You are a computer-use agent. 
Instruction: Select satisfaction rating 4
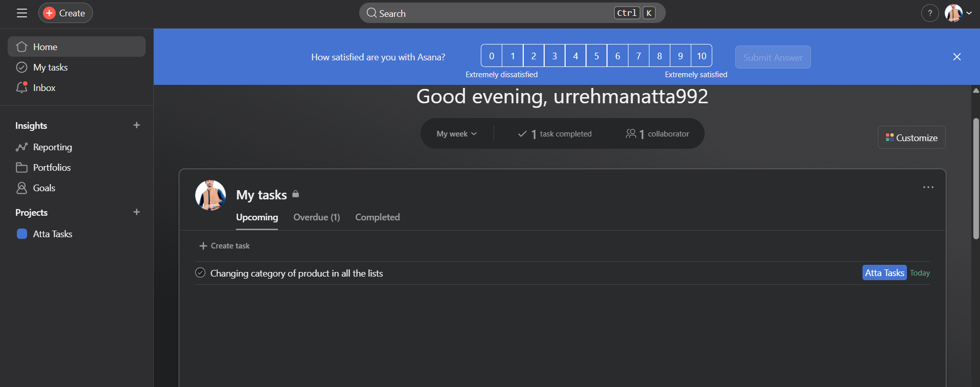[x=575, y=56]
